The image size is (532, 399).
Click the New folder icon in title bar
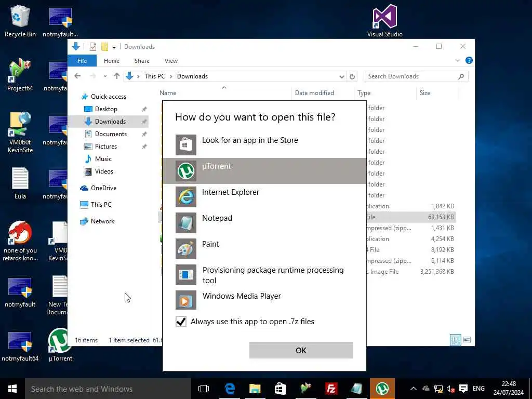pos(104,46)
